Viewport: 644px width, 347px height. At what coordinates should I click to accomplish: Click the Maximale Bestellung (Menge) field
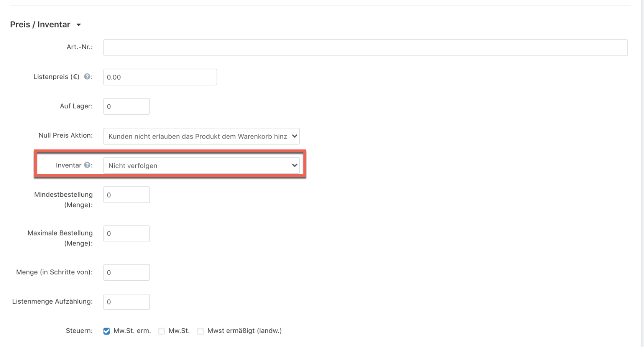click(x=127, y=234)
